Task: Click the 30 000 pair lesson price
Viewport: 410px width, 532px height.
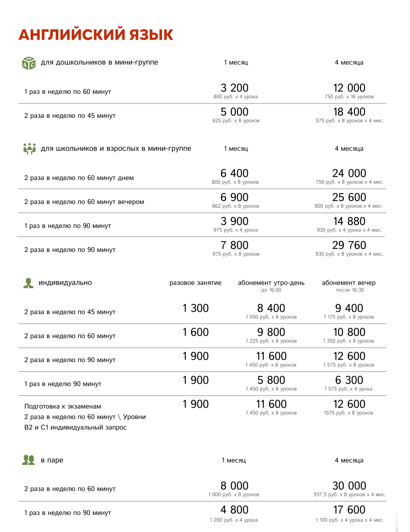Action: pyautogui.click(x=349, y=486)
